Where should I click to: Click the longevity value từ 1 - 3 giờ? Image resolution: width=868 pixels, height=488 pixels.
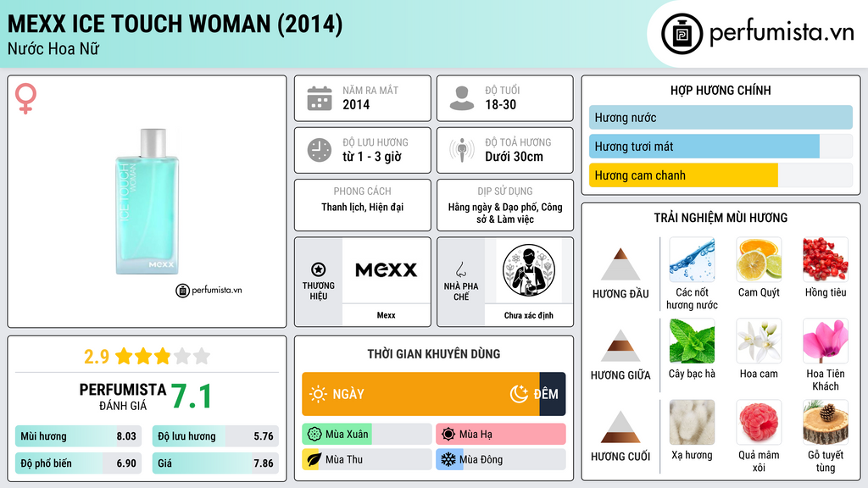[x=372, y=157]
